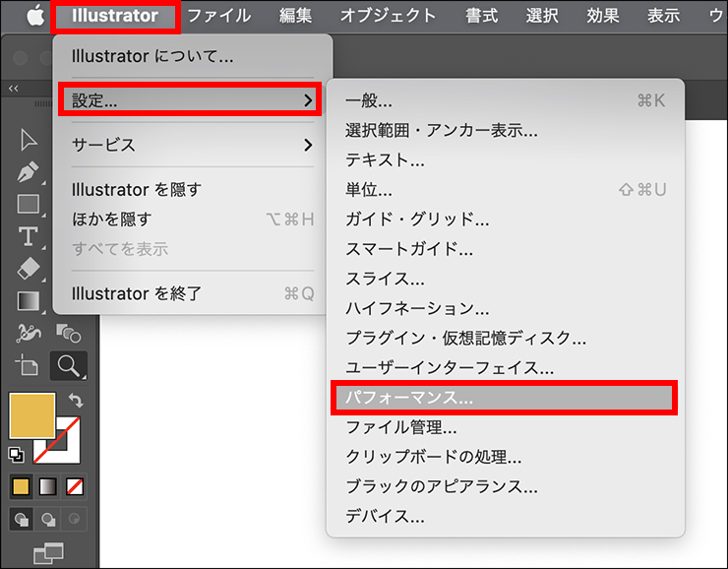
Task: Select the Gradient tool
Action: [29, 300]
